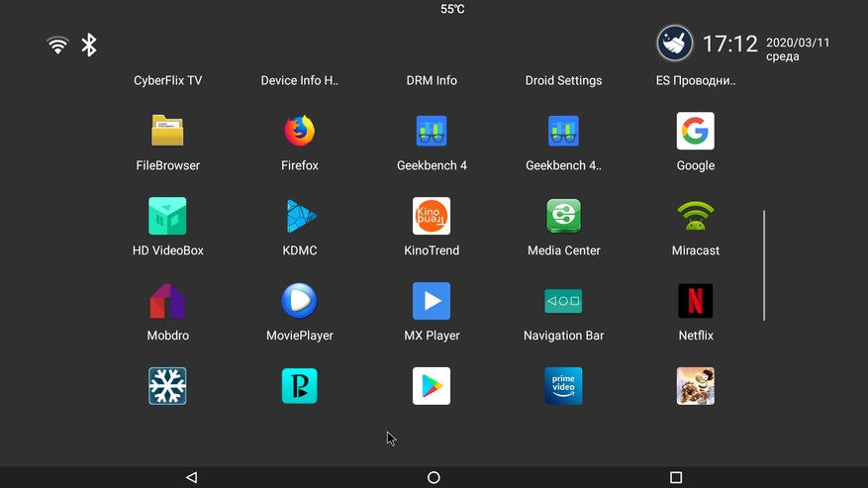868x488 pixels.
Task: Open Google Play Store
Action: click(x=432, y=386)
